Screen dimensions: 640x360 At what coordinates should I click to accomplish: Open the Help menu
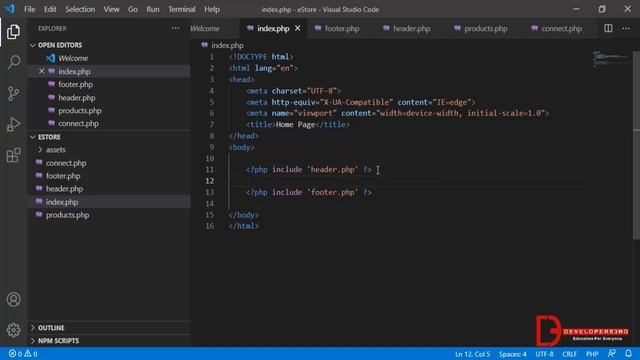coord(212,9)
